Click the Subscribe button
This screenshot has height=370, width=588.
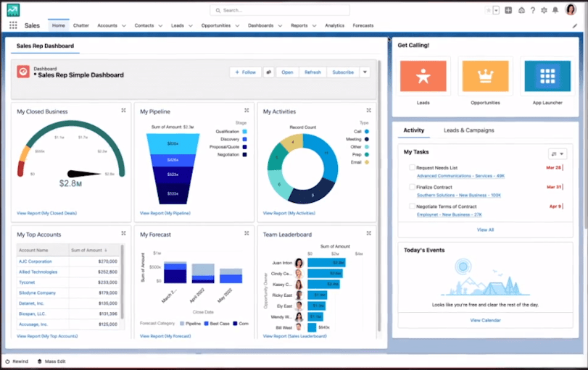[343, 72]
